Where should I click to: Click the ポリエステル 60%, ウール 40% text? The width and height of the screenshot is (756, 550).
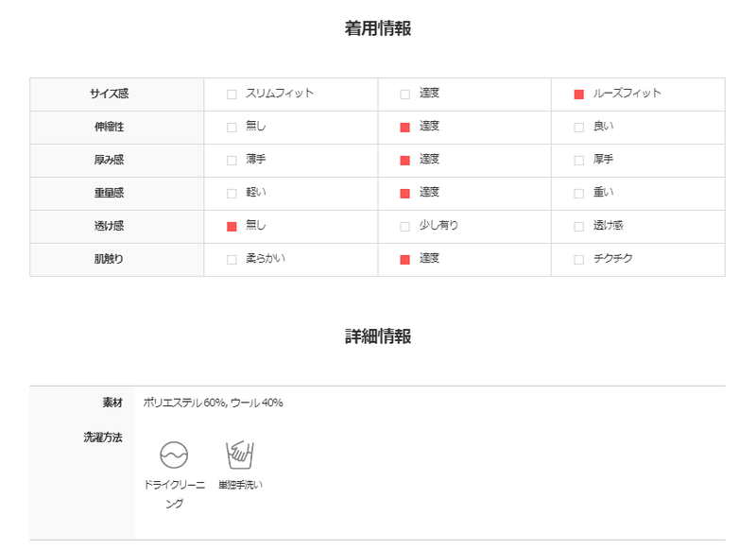(214, 403)
